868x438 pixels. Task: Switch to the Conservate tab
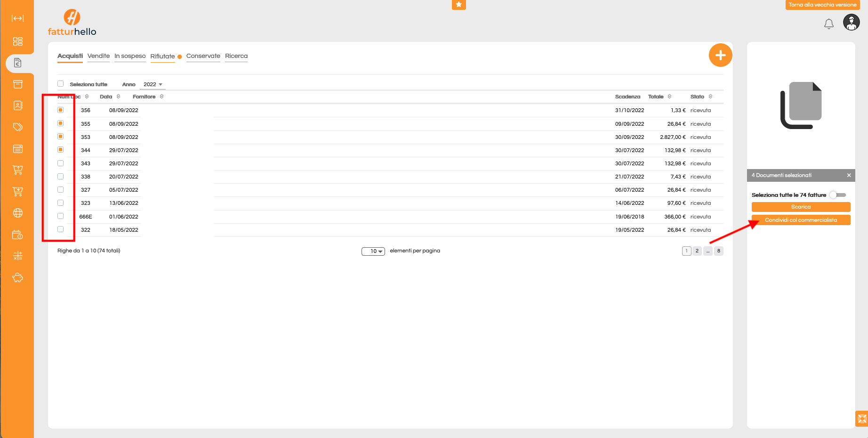pyautogui.click(x=203, y=56)
